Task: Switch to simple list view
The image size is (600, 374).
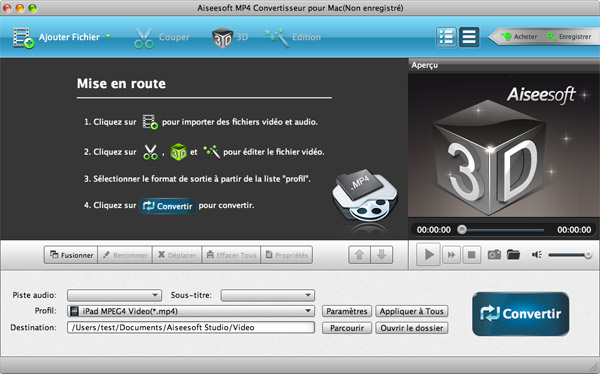Action: [x=469, y=37]
